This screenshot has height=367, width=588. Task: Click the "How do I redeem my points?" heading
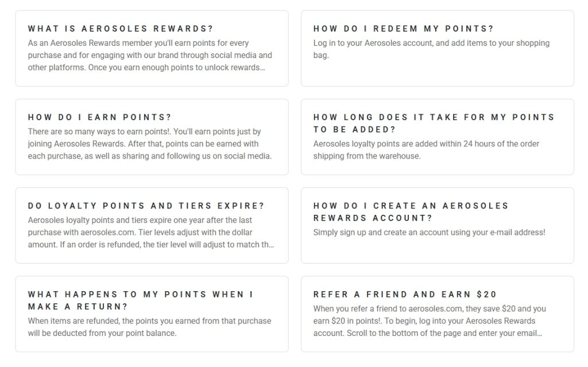point(403,29)
